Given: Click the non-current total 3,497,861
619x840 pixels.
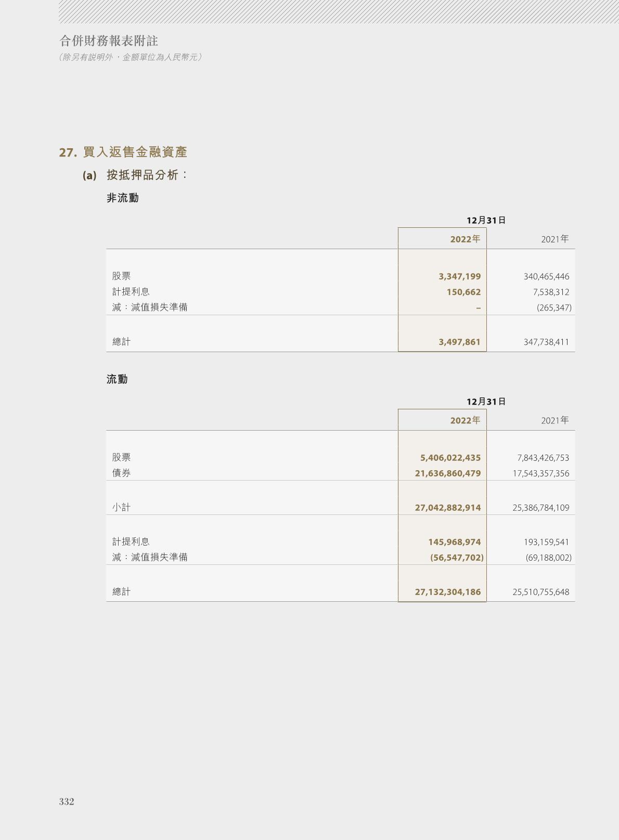Looking at the screenshot, I should [459, 342].
